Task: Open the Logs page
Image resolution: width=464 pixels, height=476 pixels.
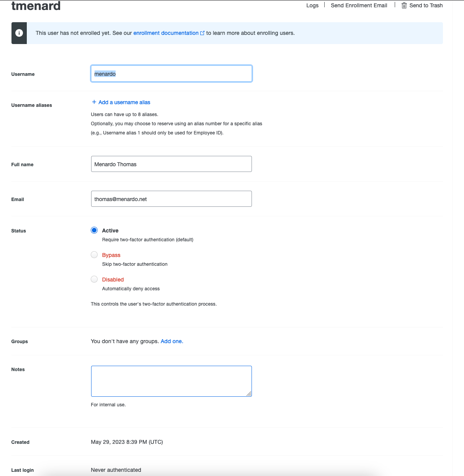Action: [x=312, y=5]
